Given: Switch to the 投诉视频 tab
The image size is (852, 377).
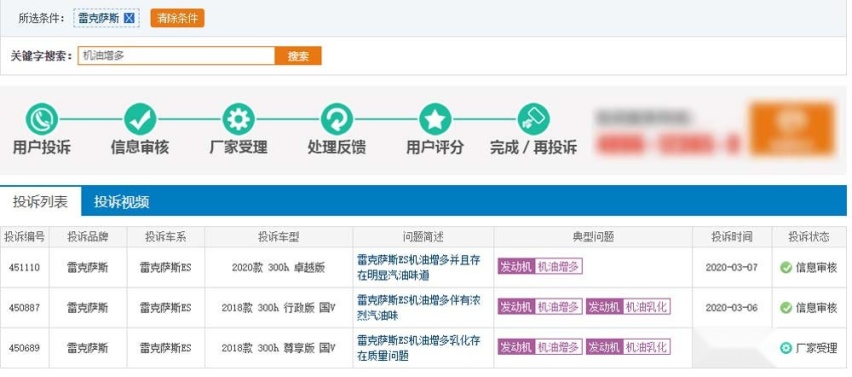Looking at the screenshot, I should coord(122,202).
